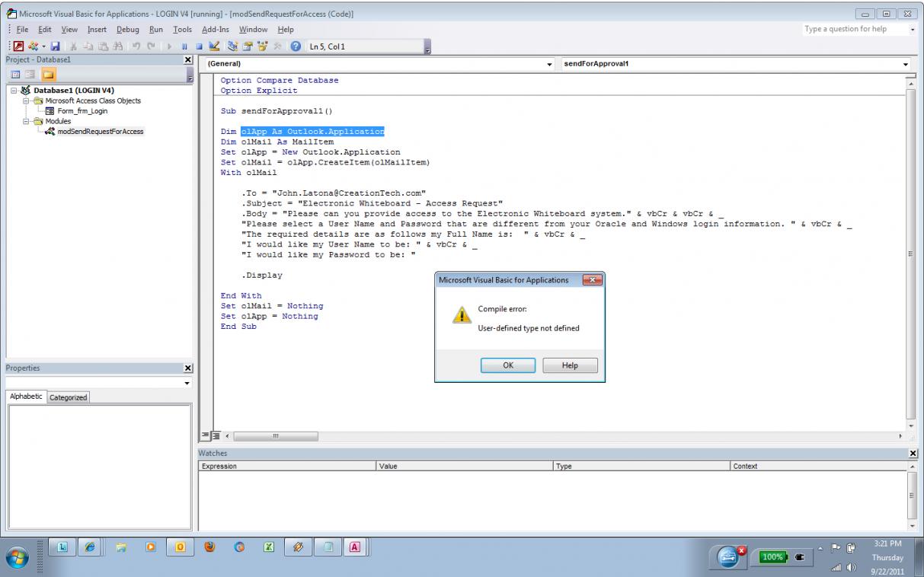Click the Redo arrow icon

tap(151, 46)
